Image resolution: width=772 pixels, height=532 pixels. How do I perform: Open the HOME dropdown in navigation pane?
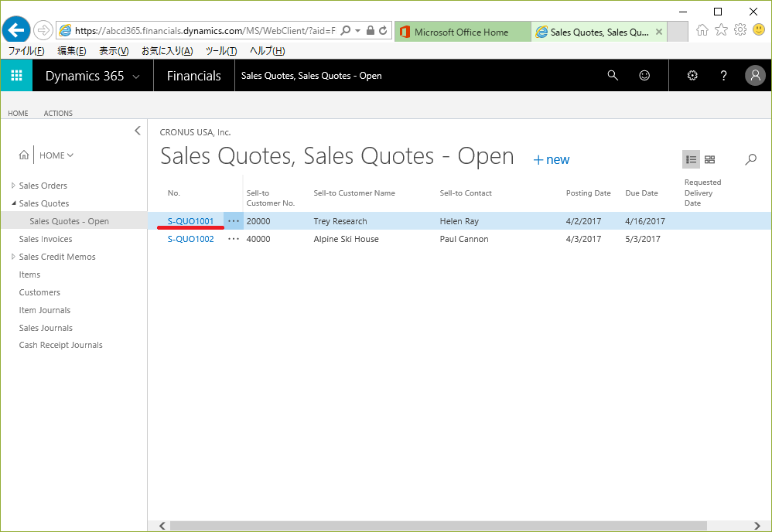(x=56, y=155)
